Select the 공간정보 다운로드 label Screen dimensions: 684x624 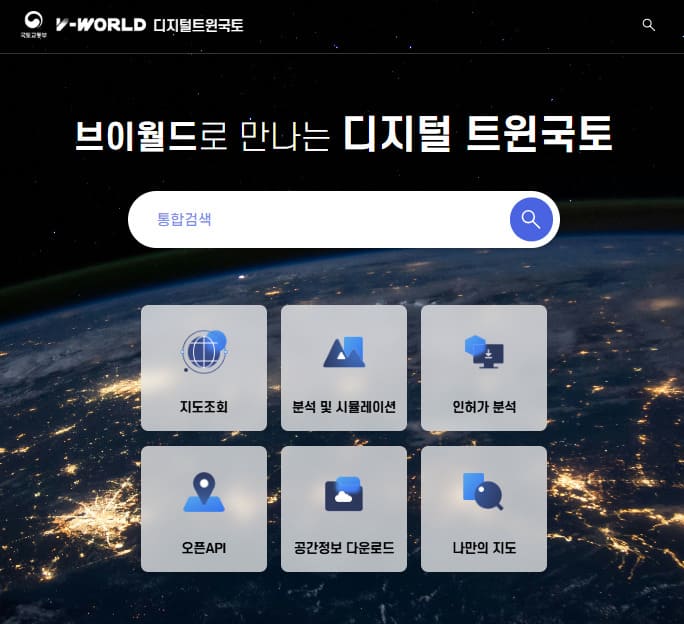click(x=344, y=548)
